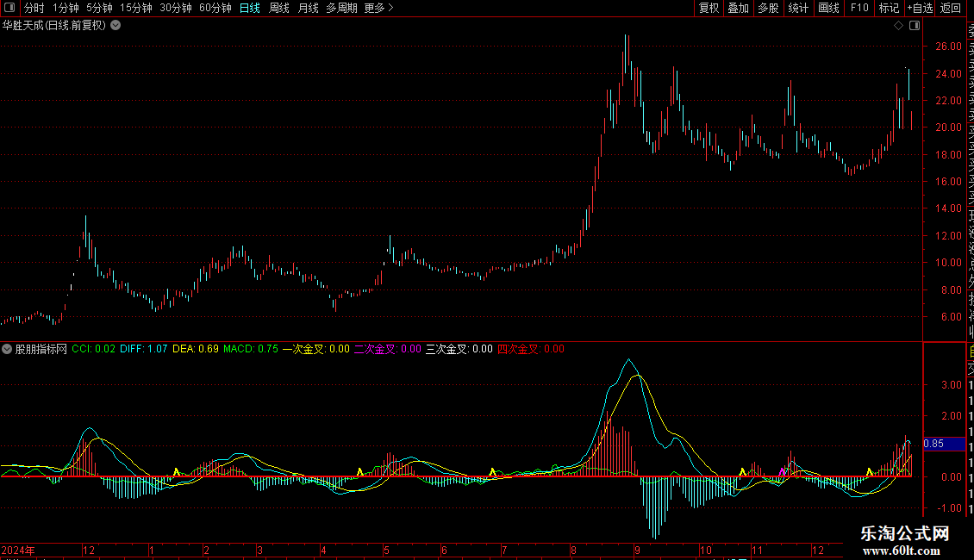Click the DIFF: 1.07 value label
The image size is (974, 560).
[143, 349]
